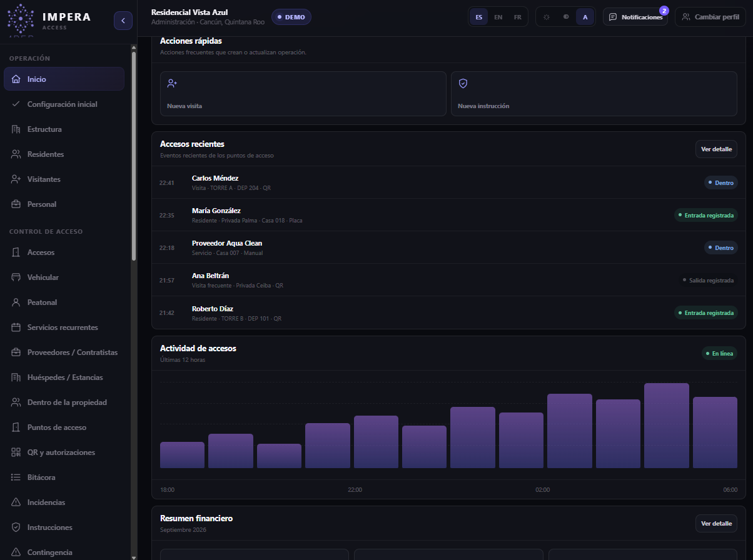
Task: Click the Cambiar perfil button
Action: pos(711,17)
